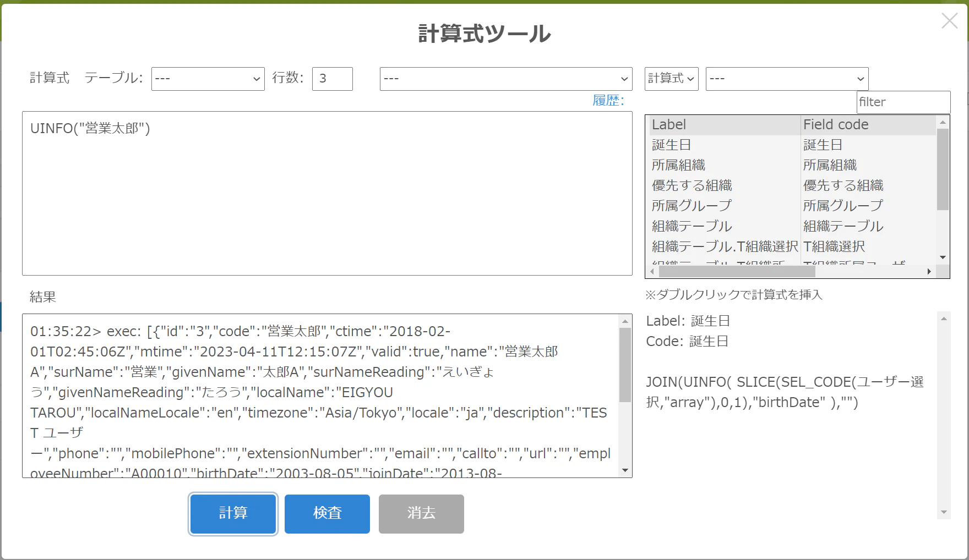Screen dimensions: 969x560
Task: Expand dropdown next to 計算式 selector
Action: tap(787, 79)
